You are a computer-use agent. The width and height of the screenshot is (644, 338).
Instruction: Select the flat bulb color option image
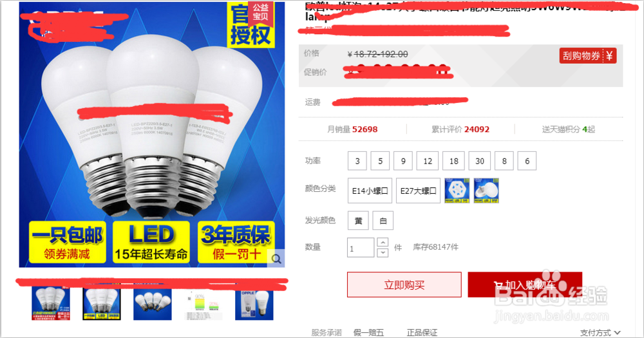click(x=486, y=191)
